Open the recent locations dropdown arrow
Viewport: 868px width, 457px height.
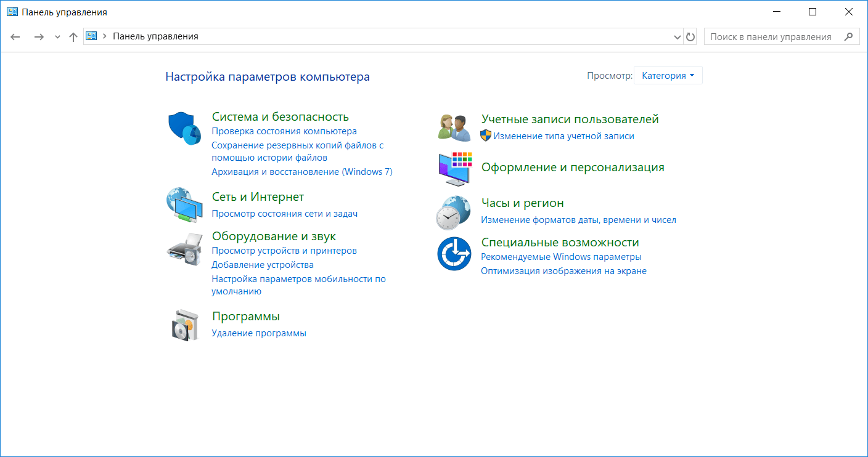(57, 37)
